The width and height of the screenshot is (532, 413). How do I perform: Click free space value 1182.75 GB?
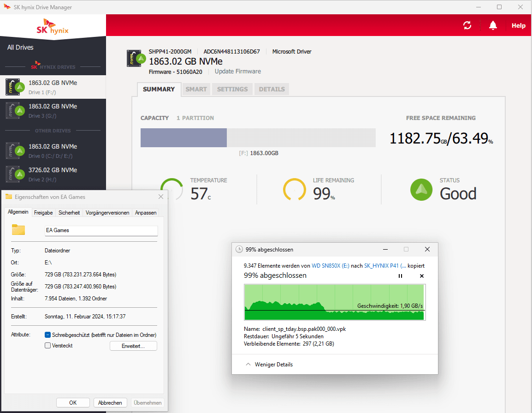pyautogui.click(x=418, y=138)
